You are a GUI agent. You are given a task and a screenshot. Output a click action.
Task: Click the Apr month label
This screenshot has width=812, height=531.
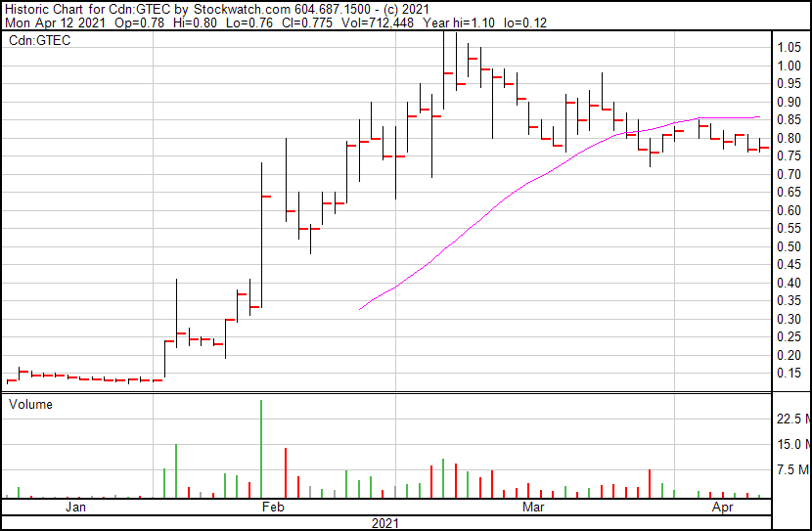pos(722,507)
